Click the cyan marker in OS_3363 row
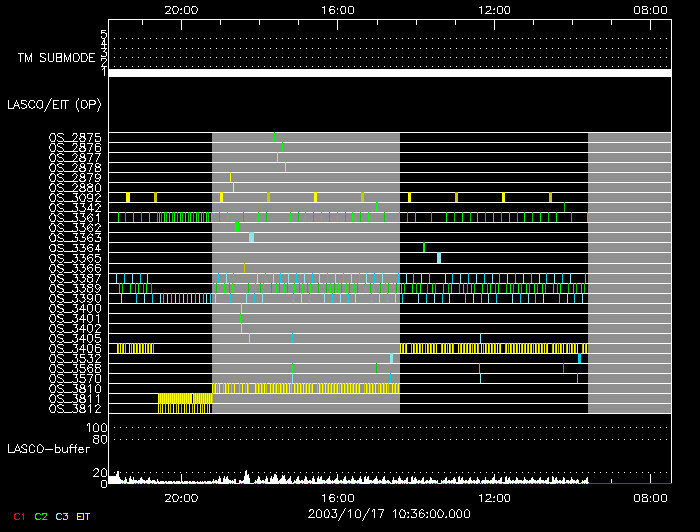 click(x=251, y=237)
